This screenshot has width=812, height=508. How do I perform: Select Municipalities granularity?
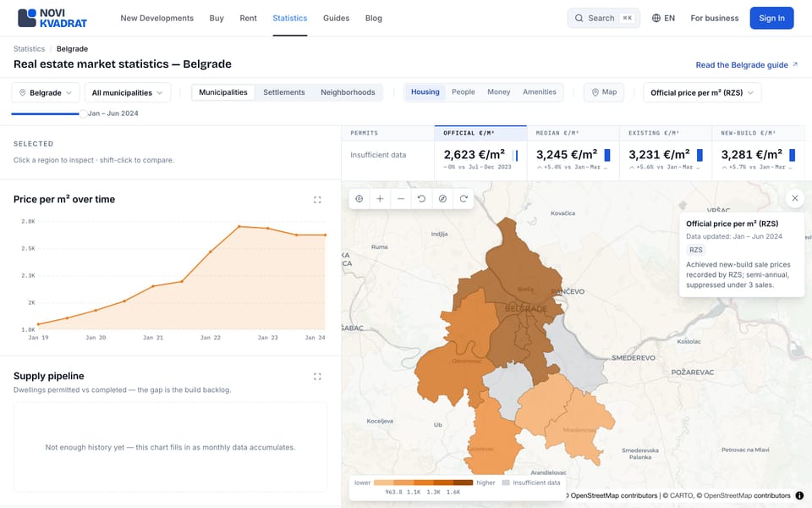(223, 92)
